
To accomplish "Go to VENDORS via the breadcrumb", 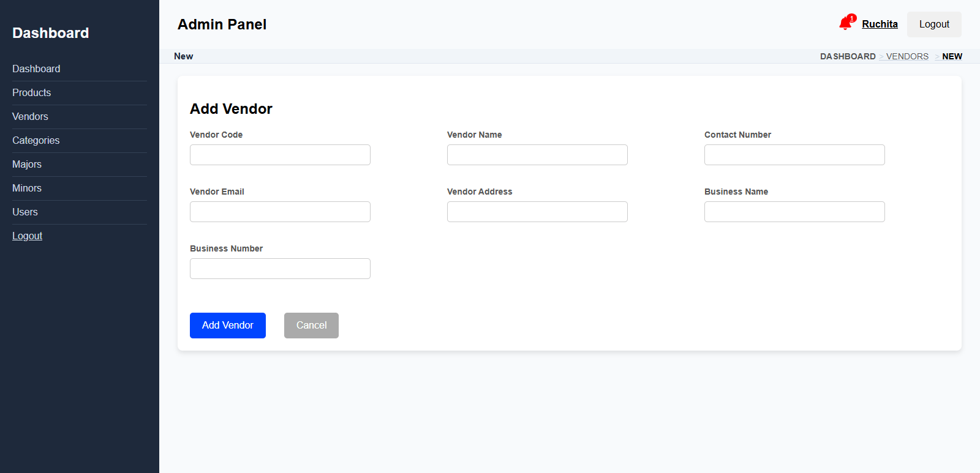I will tap(907, 56).
